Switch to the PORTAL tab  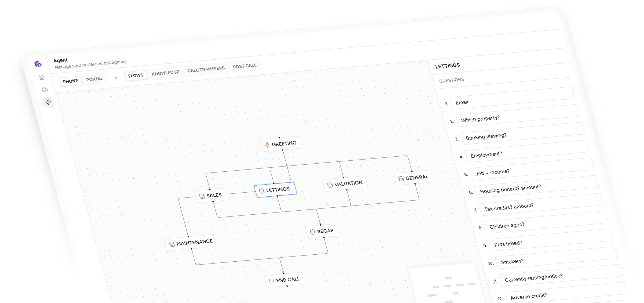pyautogui.click(x=94, y=79)
